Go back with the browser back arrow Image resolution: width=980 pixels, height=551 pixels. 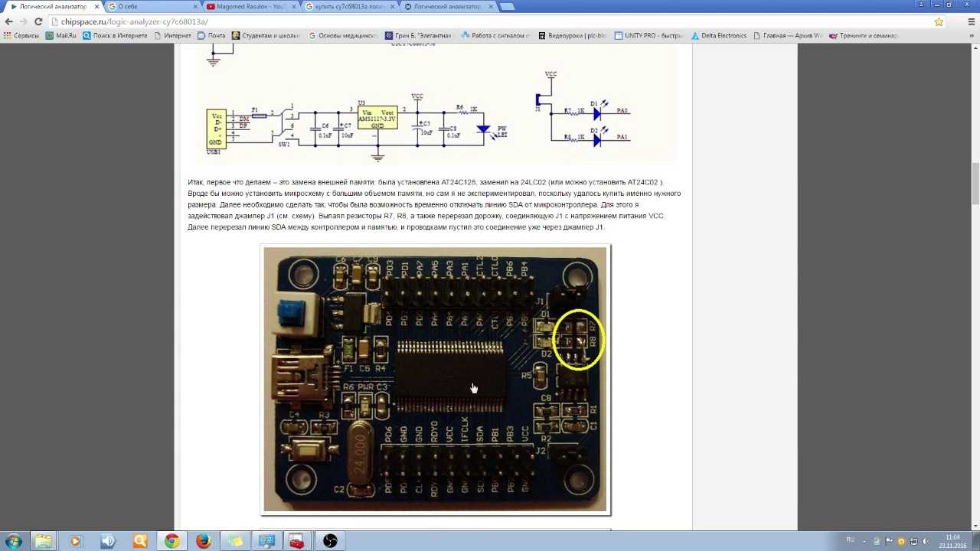[x=9, y=21]
